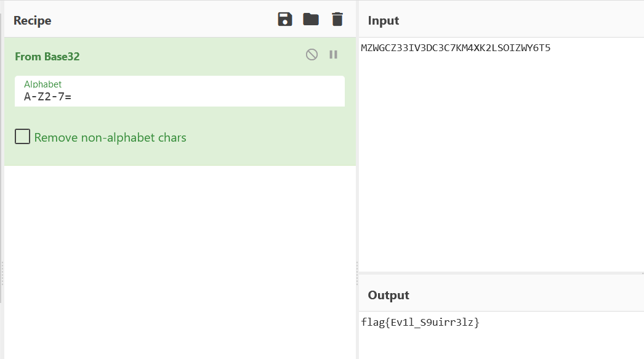Focus the Base32 encoded input text
The image size is (644, 359).
click(455, 48)
